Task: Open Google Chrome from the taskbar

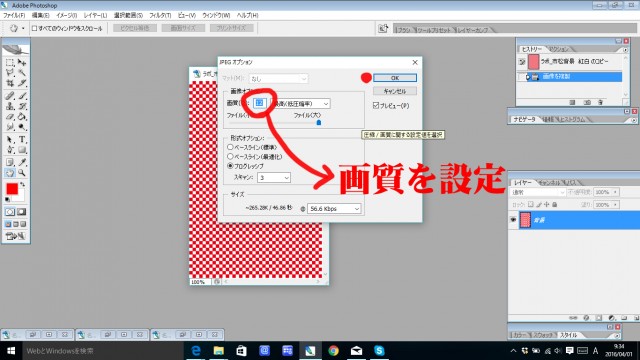Action: pos(333,351)
